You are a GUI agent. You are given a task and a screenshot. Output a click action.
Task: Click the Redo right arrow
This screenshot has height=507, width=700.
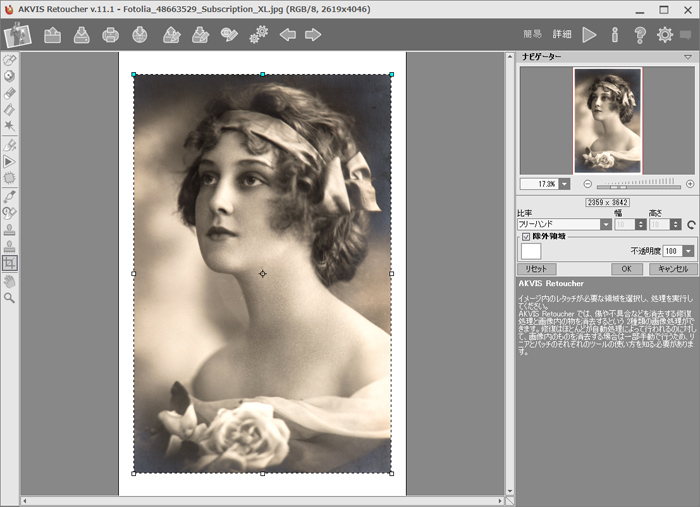pos(313,35)
